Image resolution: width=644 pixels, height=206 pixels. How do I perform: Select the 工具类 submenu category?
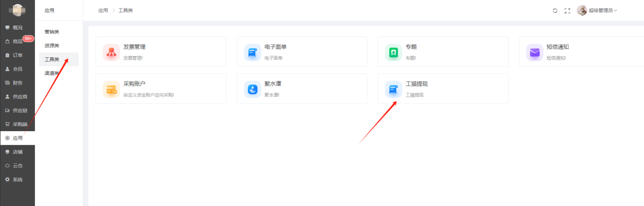click(x=59, y=59)
